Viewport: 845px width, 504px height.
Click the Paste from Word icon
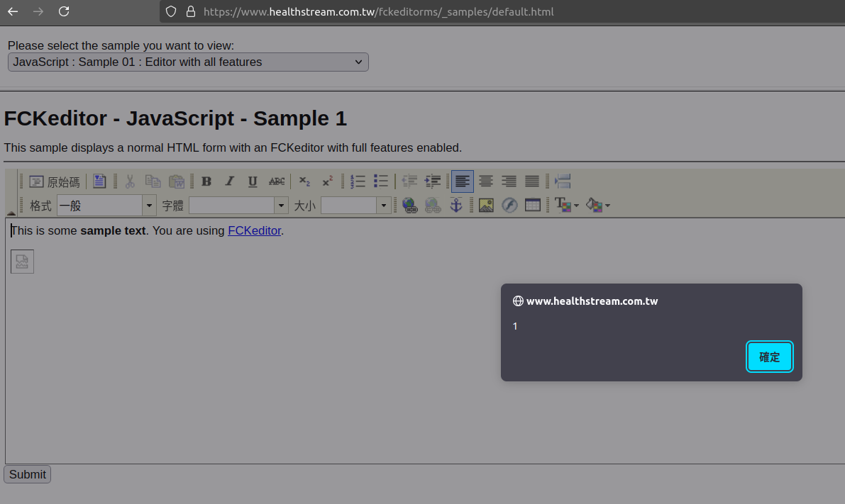176,181
